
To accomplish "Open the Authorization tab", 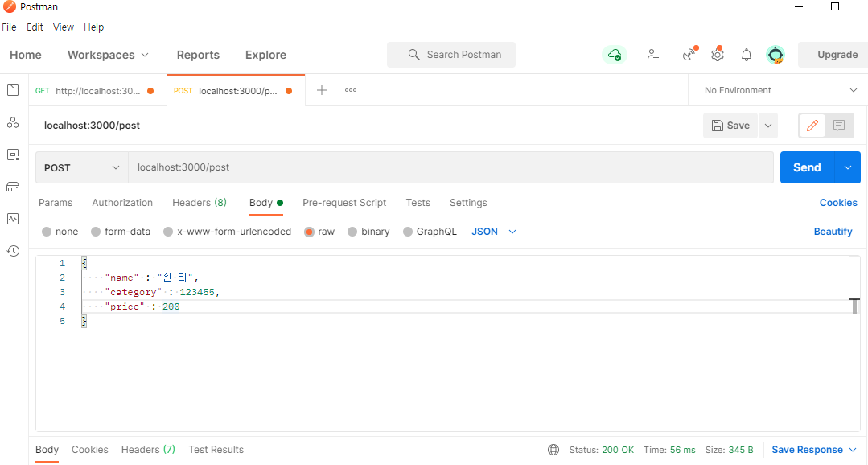I will coord(122,203).
